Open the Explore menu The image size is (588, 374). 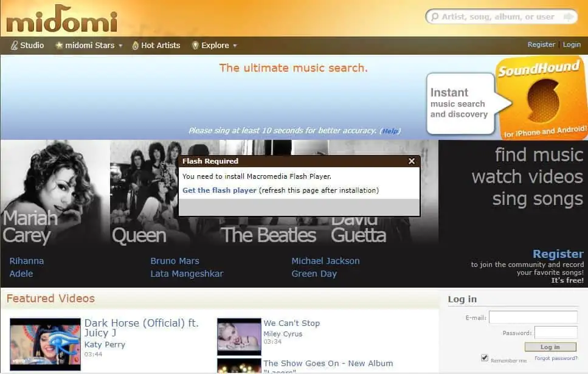(215, 46)
